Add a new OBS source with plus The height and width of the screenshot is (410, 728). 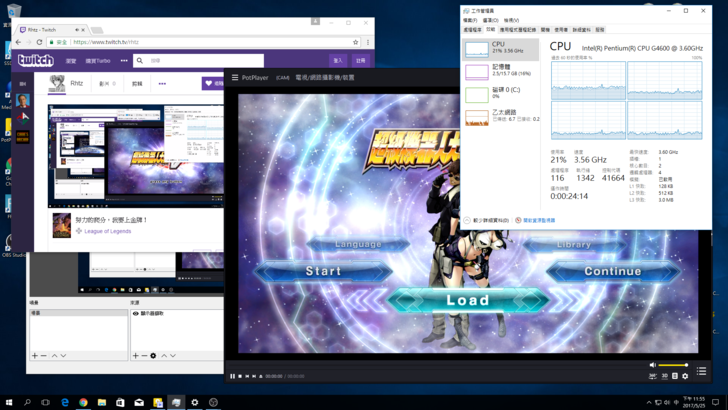[x=136, y=355]
